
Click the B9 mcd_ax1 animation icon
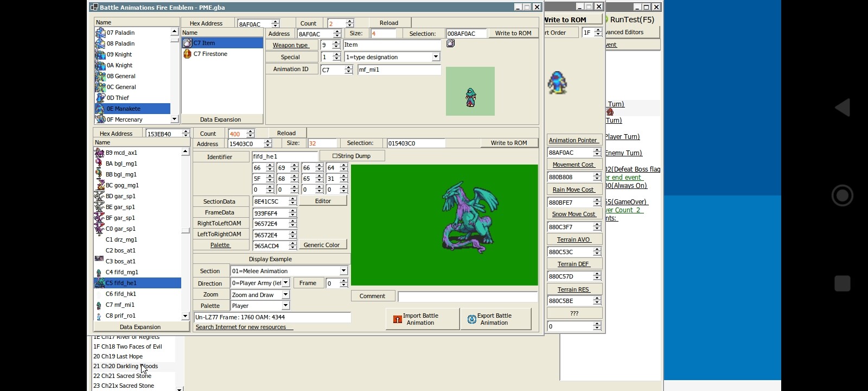(x=99, y=153)
